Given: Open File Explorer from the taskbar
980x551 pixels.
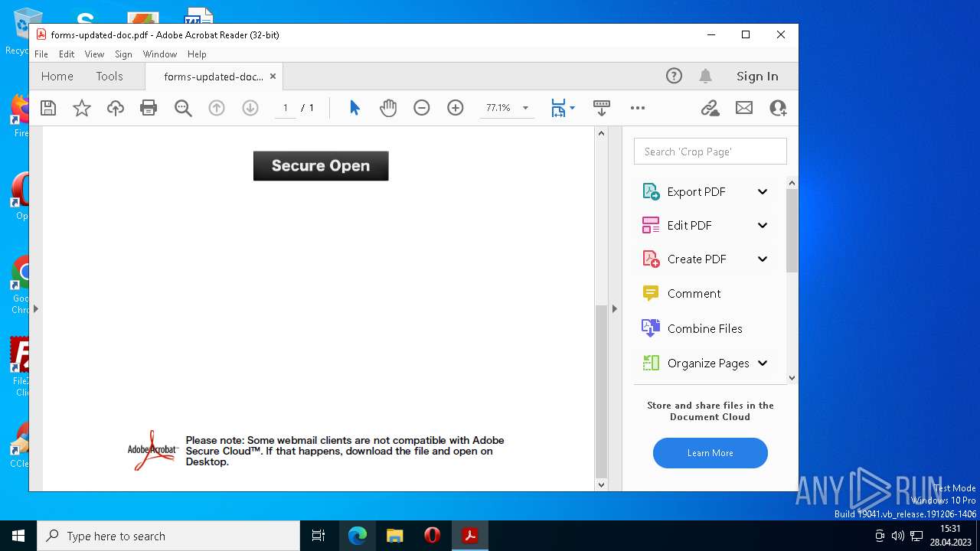Looking at the screenshot, I should coord(395,536).
